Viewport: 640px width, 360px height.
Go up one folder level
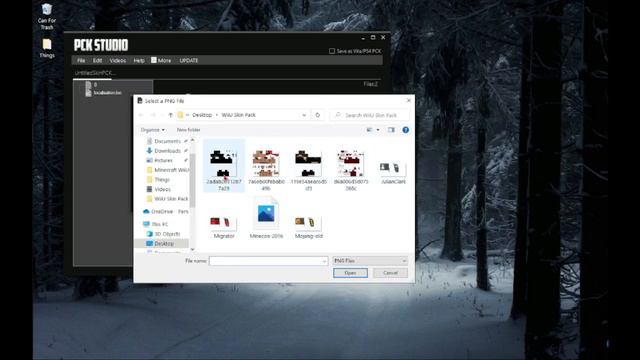pos(171,115)
